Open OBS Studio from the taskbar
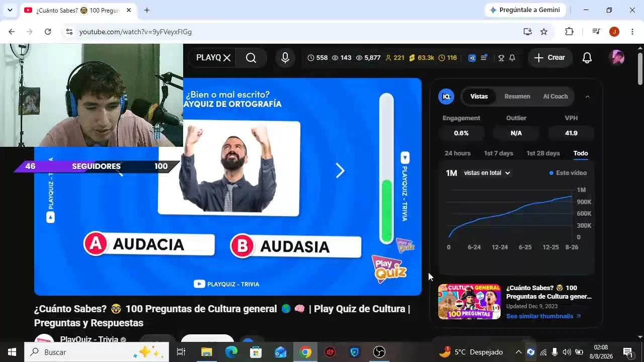 point(379,352)
